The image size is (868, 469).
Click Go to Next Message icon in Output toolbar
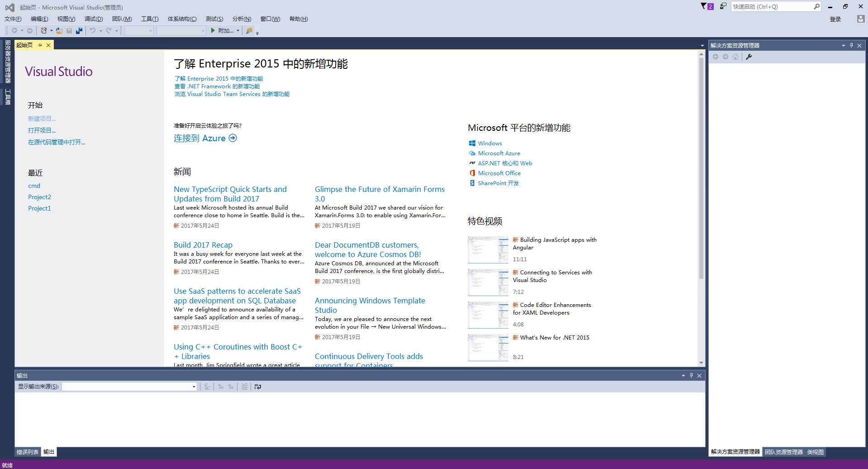[x=231, y=387]
